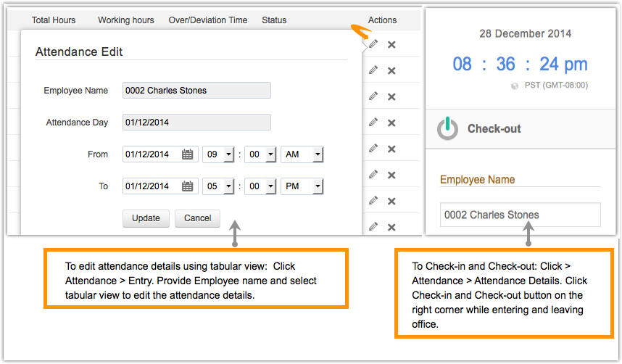Click the 08 : 36 : 24 pm clock

520,65
